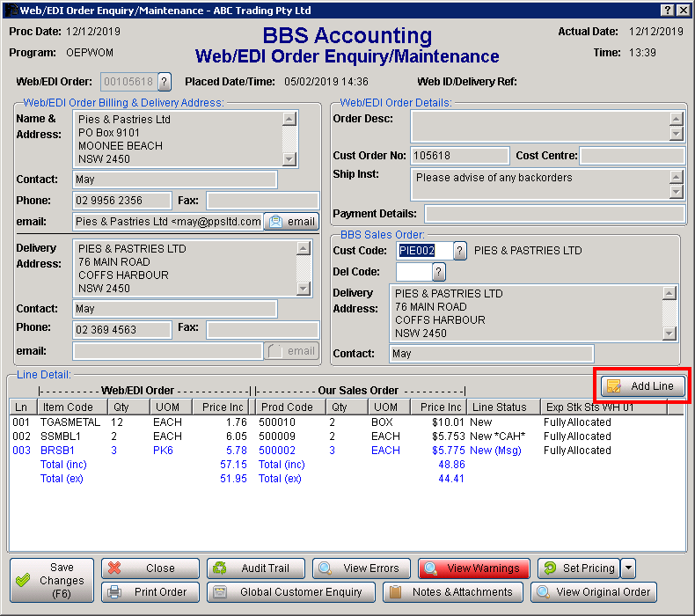
Task: Select line 003 BRSB1 in the grid
Action: click(58, 451)
